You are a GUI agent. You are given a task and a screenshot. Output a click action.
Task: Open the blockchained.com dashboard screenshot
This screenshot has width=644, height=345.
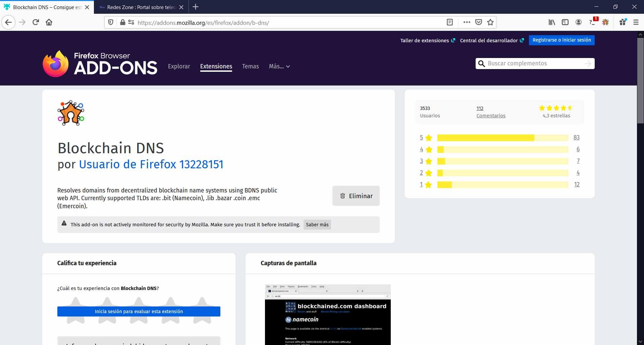tap(328, 314)
